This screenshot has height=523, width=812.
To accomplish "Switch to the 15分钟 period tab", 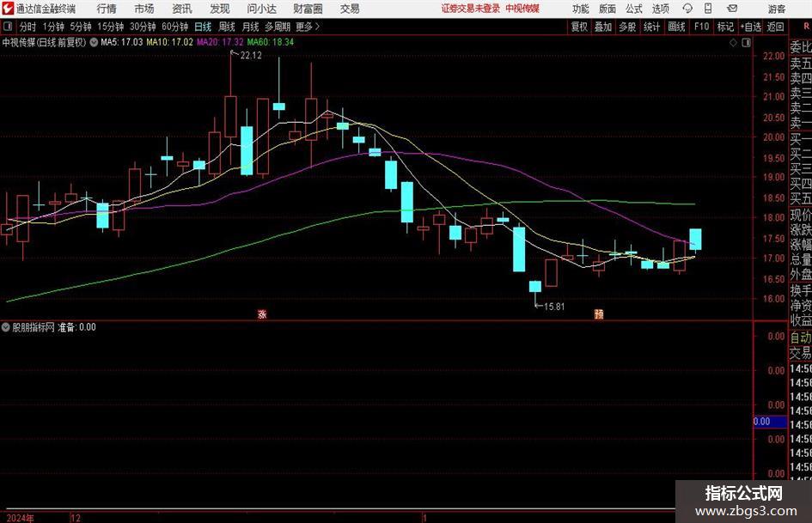I will click(110, 27).
